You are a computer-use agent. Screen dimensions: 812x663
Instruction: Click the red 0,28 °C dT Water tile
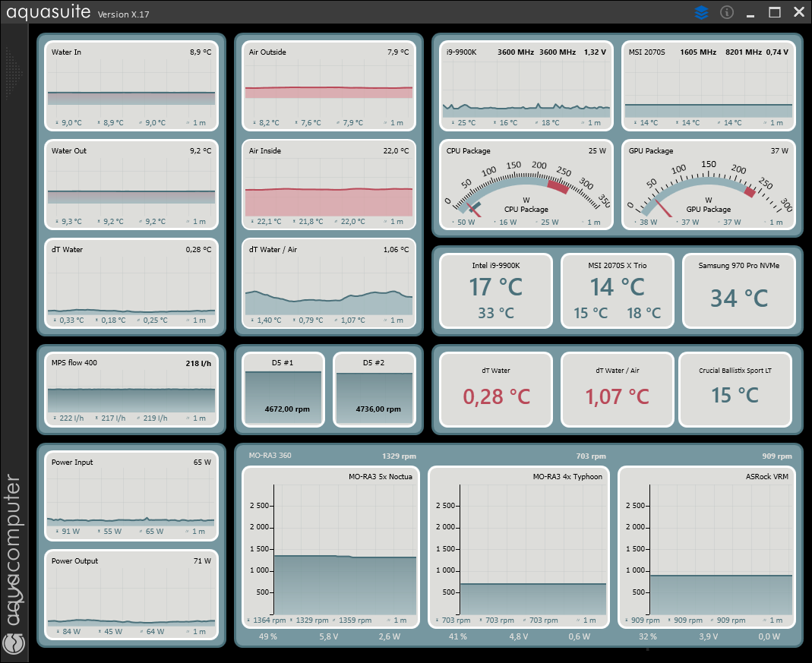(496, 390)
